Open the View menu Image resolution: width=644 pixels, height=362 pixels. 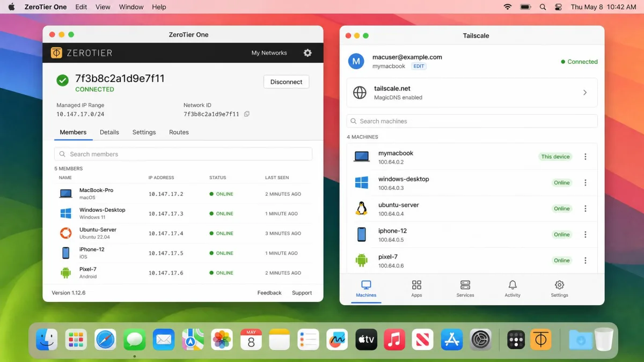pos(103,7)
